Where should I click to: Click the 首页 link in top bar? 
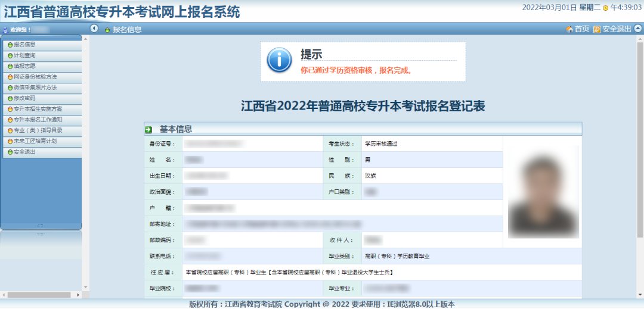point(581,29)
